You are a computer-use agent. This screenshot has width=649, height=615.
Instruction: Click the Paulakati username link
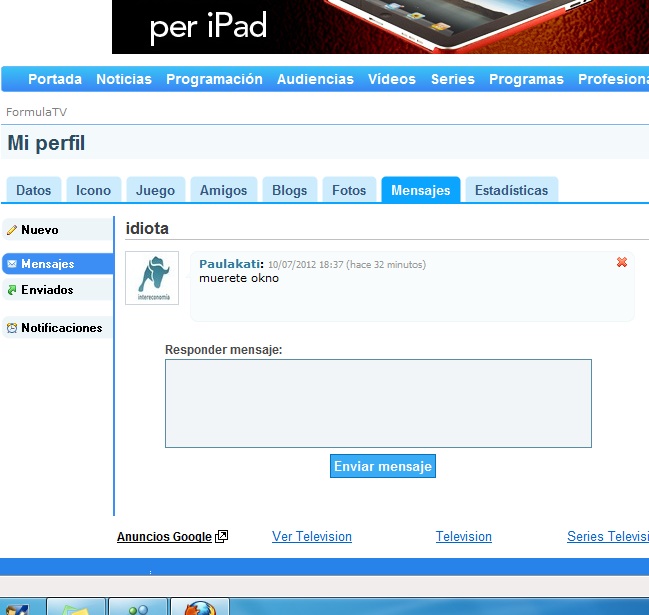coord(229,264)
